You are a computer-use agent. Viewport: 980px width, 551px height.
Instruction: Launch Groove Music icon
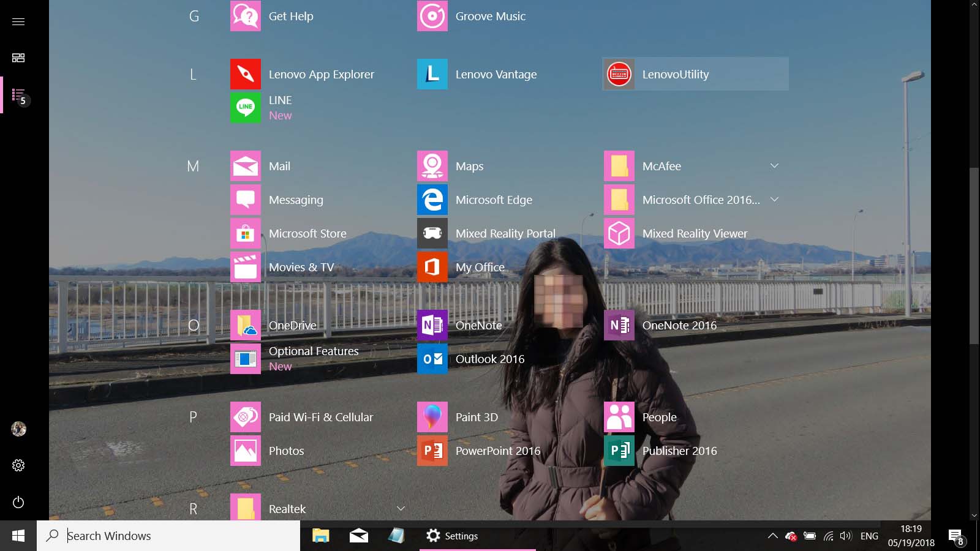click(432, 16)
